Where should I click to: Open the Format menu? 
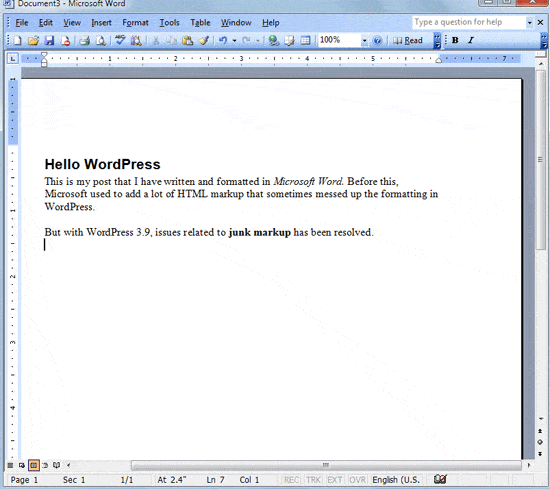[x=135, y=23]
